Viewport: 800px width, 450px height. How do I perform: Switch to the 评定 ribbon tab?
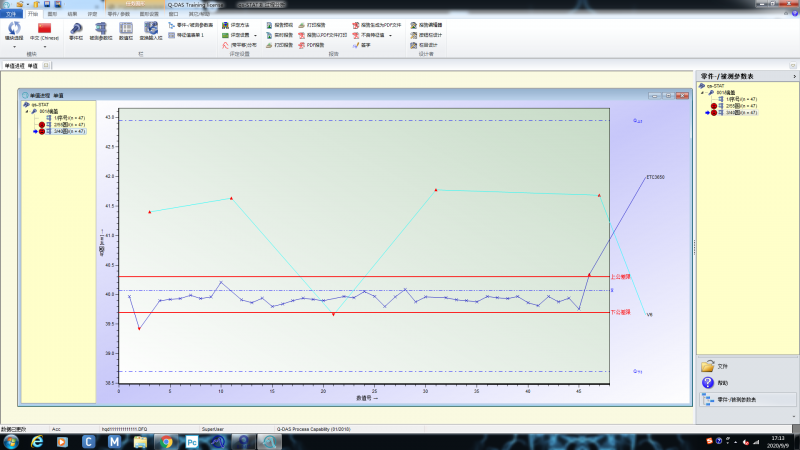coord(92,14)
